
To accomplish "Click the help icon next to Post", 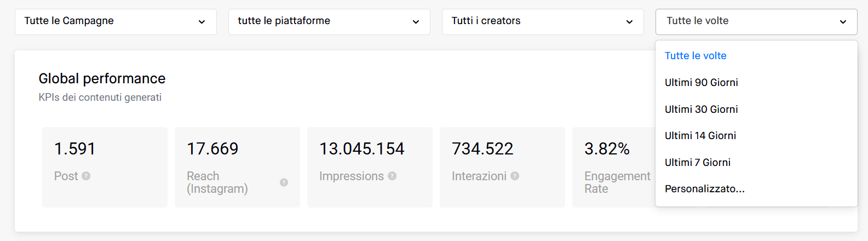I will (86, 176).
